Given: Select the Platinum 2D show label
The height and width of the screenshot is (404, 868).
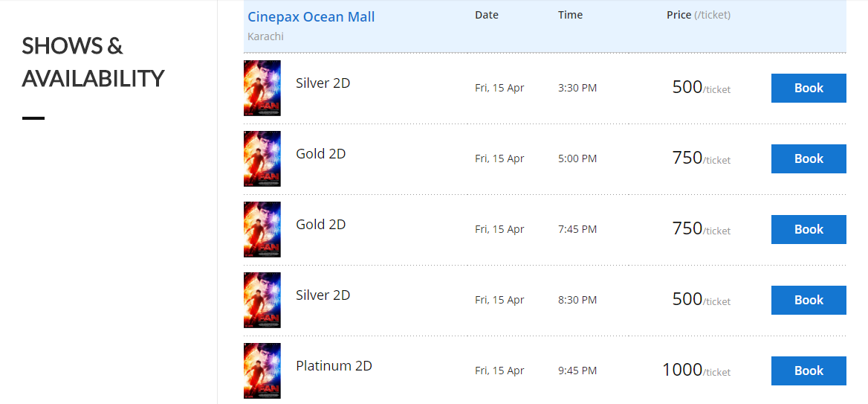Looking at the screenshot, I should point(334,366).
